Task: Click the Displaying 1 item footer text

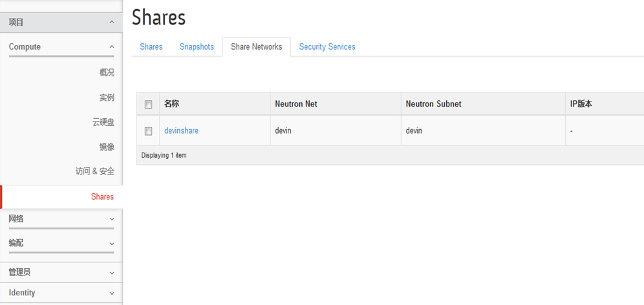Action: coord(164,156)
